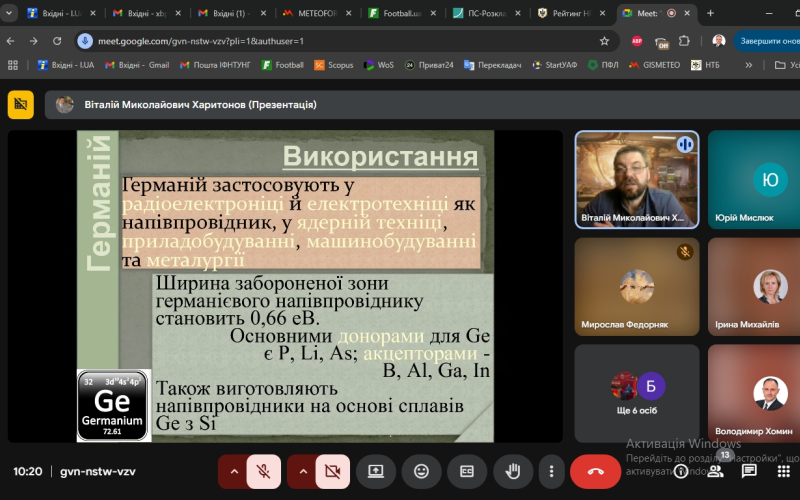
Task: Switch to the 'Вхідні (1)' Gmail tab
Action: click(x=232, y=13)
